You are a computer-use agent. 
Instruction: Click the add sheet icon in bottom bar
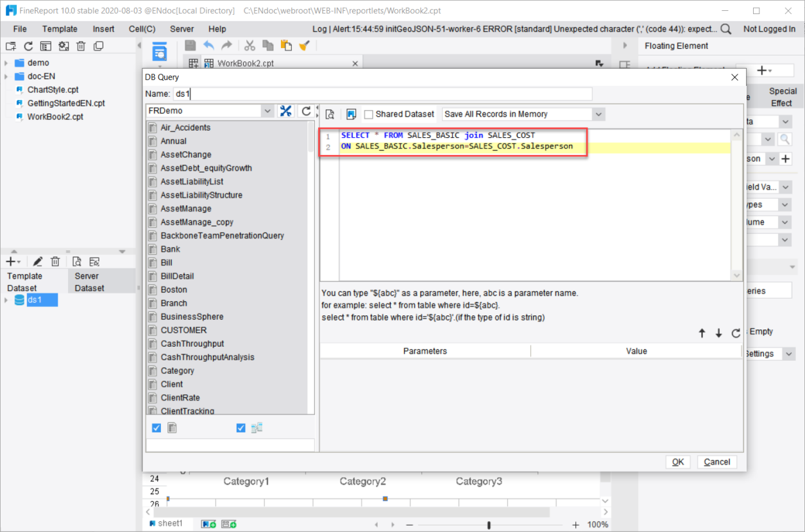pos(208,524)
